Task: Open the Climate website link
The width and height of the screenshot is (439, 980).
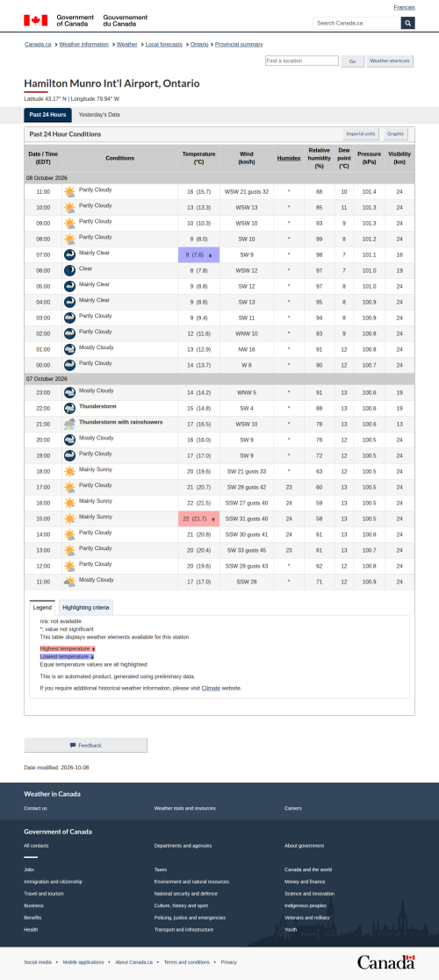Action: [x=210, y=688]
